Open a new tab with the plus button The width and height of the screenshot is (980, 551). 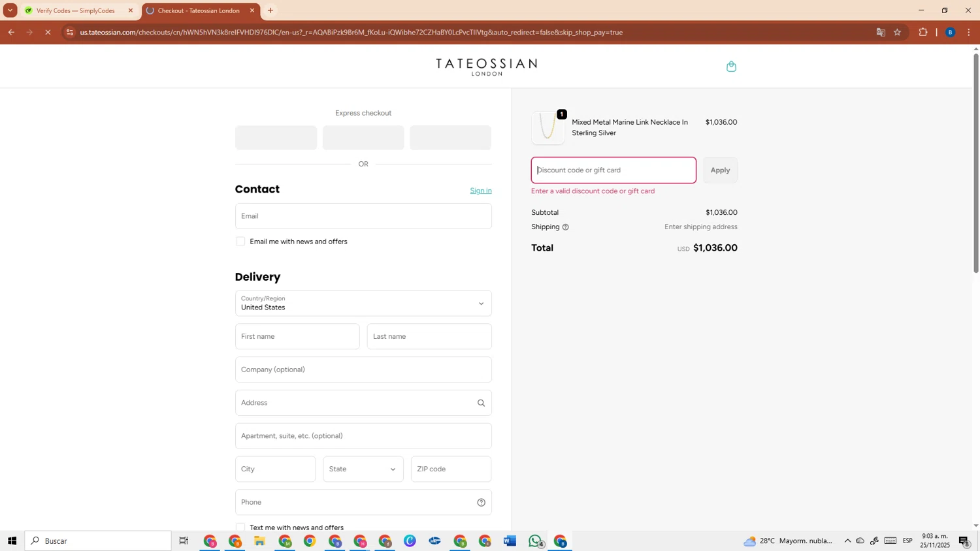(270, 10)
